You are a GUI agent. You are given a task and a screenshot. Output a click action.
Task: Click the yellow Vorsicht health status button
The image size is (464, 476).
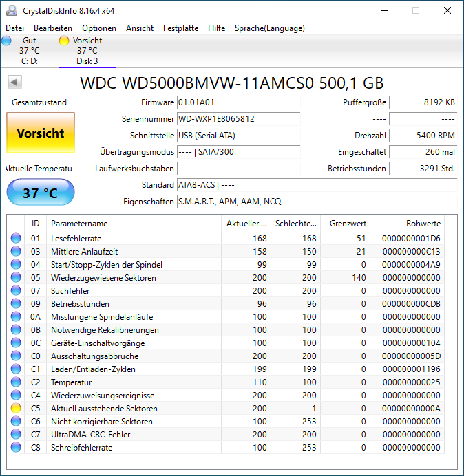41,133
